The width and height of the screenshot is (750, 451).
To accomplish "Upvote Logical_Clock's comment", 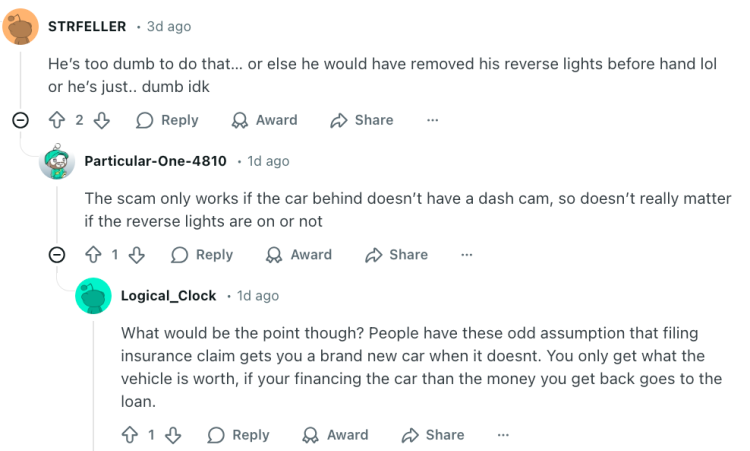I will coord(129,435).
